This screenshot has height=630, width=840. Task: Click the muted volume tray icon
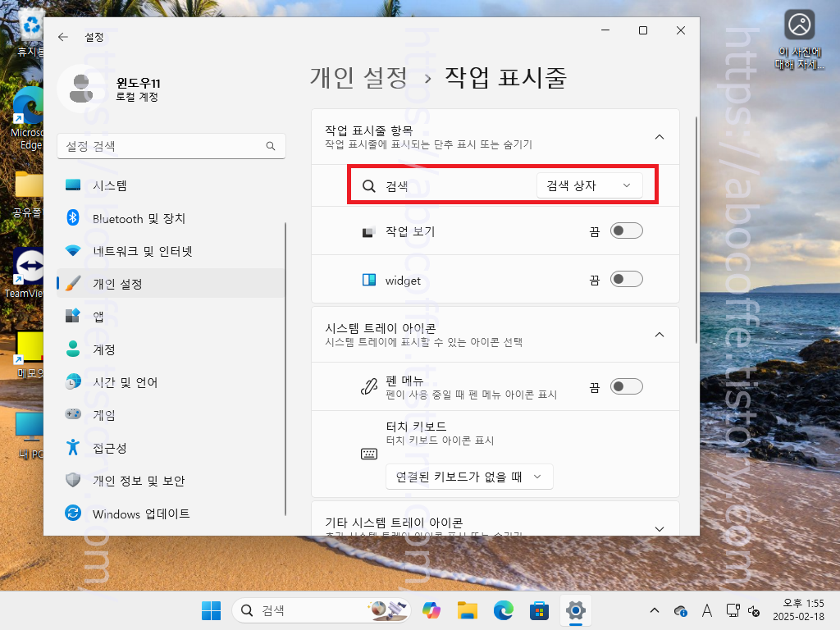point(754,610)
